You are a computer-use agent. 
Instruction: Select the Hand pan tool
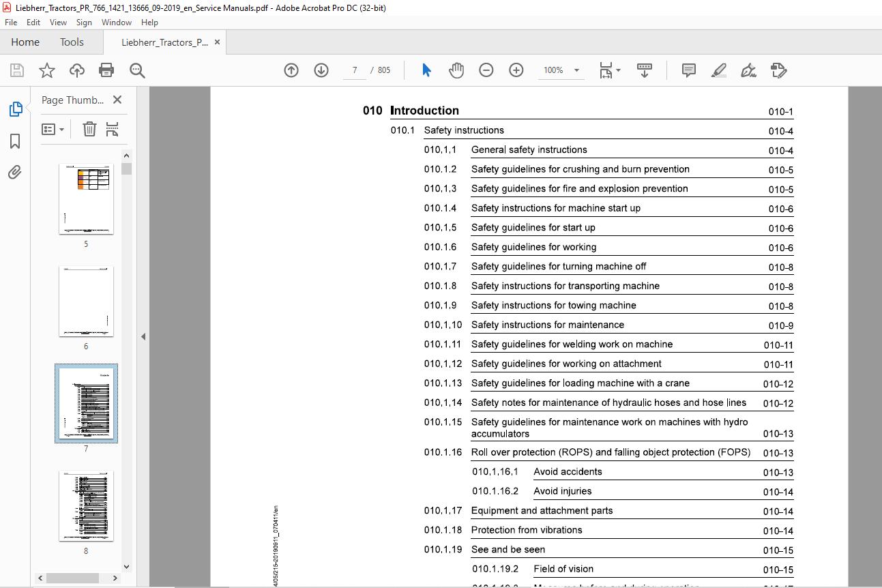click(456, 70)
